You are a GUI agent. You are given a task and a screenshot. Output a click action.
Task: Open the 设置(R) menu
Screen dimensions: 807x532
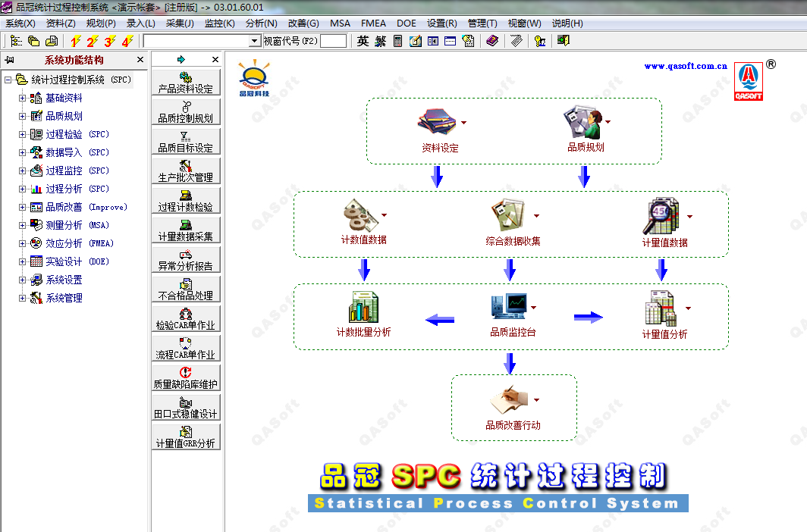(x=441, y=23)
